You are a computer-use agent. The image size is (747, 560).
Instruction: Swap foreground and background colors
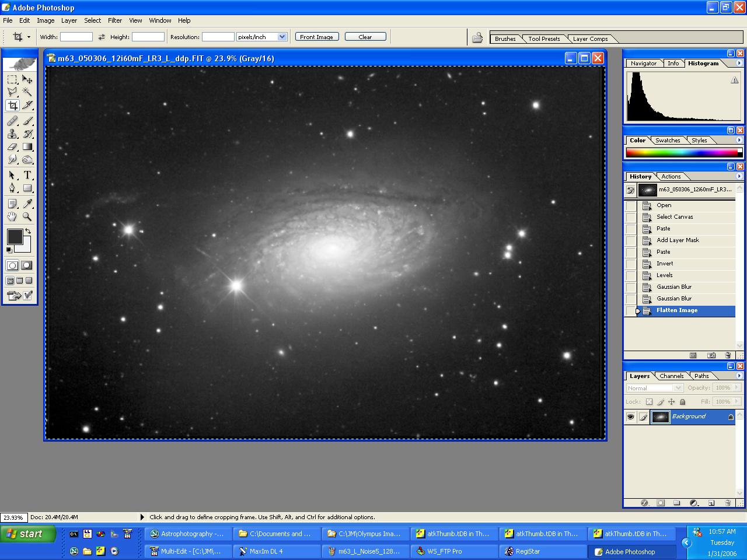[x=27, y=231]
